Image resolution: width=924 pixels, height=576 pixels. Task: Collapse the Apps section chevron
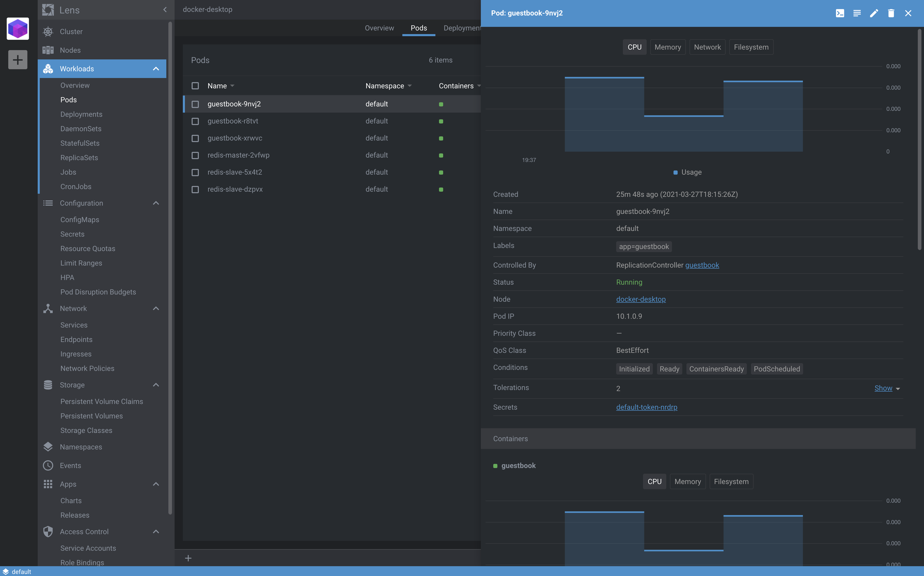[x=156, y=484]
